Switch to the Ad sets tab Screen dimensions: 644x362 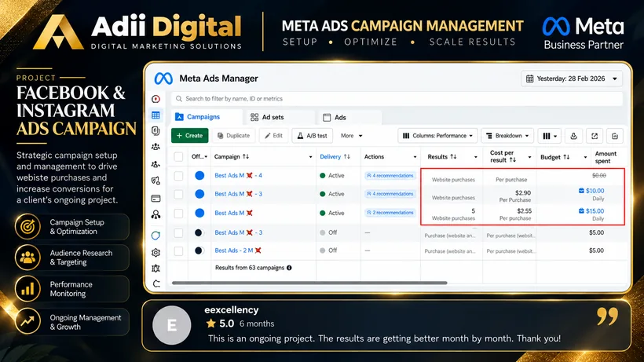coord(279,117)
